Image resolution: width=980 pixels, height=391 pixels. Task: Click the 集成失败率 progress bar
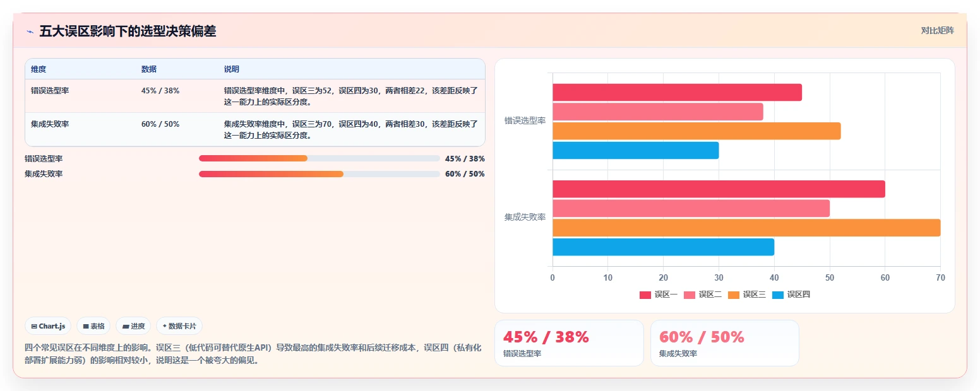(320, 174)
